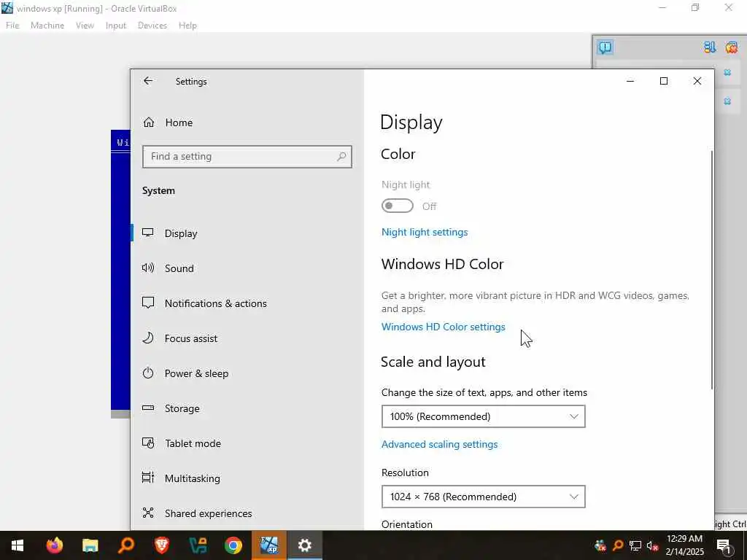This screenshot has height=560, width=747.
Task: Switch to the Settings gear taskbar item
Action: coord(305,545)
